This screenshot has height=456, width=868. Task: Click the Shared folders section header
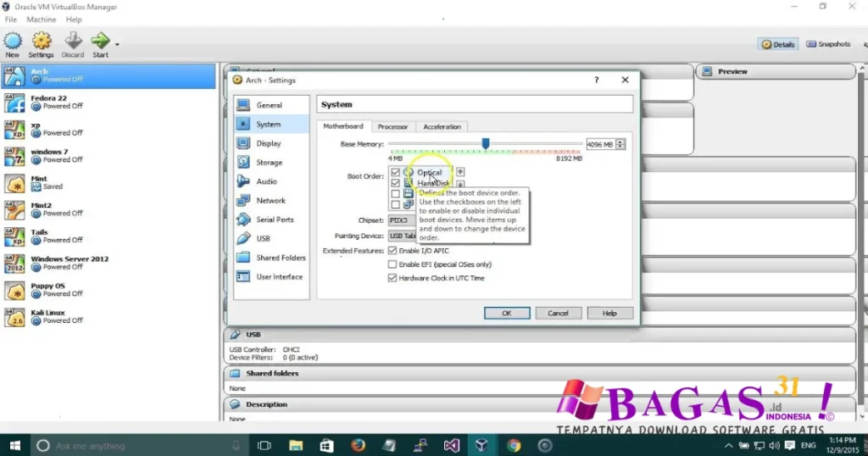pyautogui.click(x=540, y=374)
